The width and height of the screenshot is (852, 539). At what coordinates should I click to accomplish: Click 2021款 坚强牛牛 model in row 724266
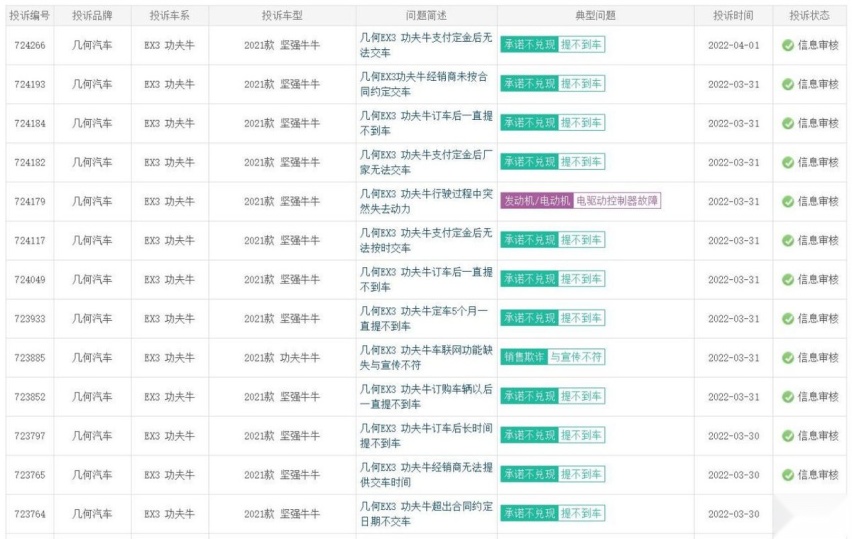pos(282,46)
